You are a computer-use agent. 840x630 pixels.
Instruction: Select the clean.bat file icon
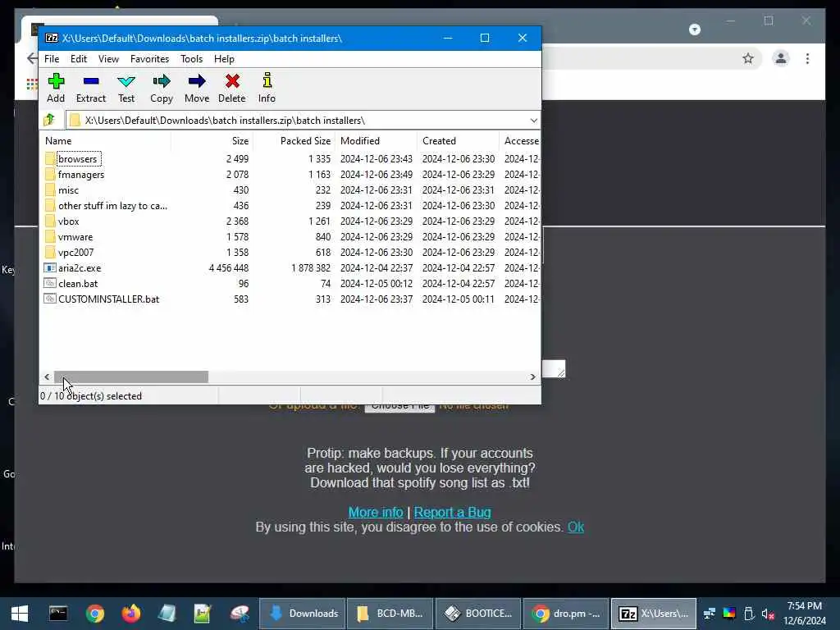[x=50, y=283]
